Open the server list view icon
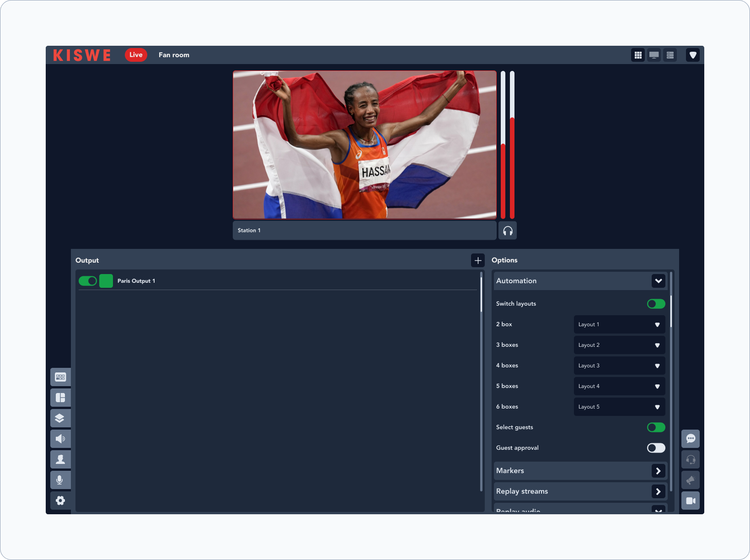 [x=670, y=55]
